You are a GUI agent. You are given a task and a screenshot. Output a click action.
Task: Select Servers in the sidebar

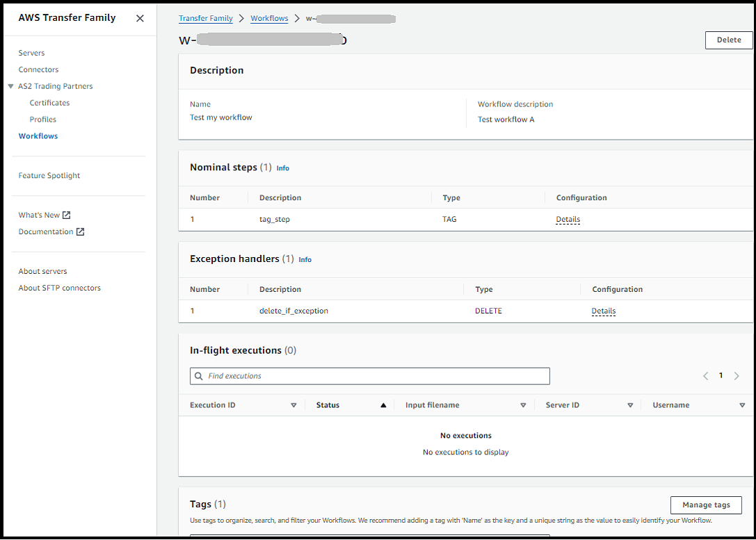coord(31,52)
